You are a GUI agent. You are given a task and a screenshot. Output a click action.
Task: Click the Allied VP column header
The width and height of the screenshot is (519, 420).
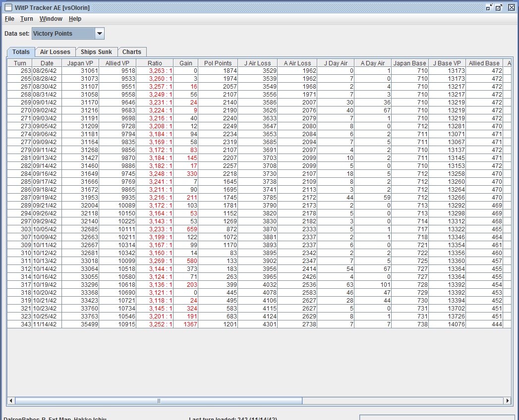pos(117,63)
